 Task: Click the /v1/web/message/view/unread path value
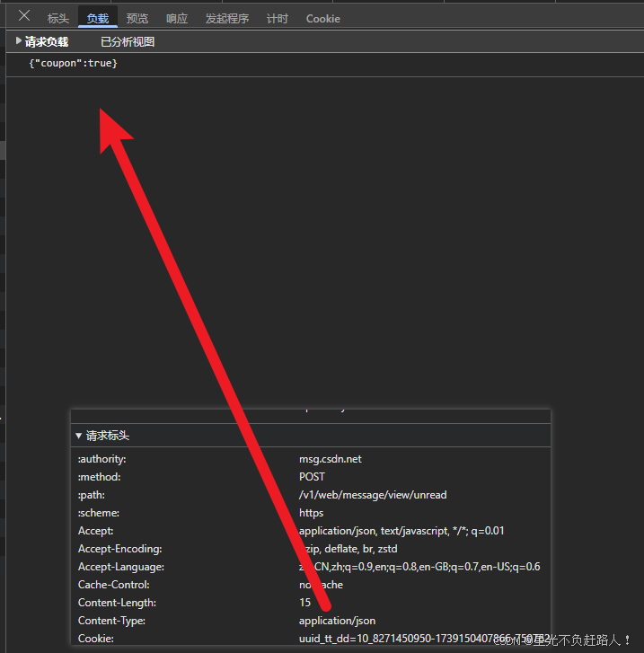pos(372,495)
